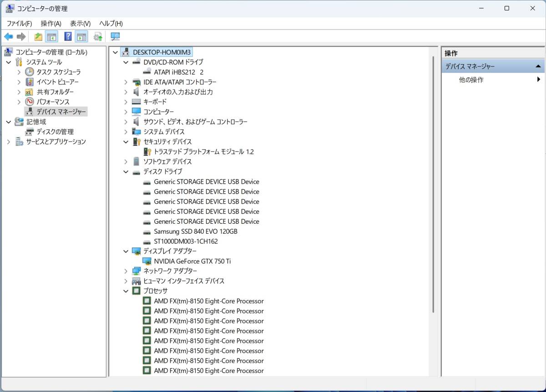Click the ATAPI iHBS212 drive icon
This screenshot has height=392, width=546.
(147, 72)
